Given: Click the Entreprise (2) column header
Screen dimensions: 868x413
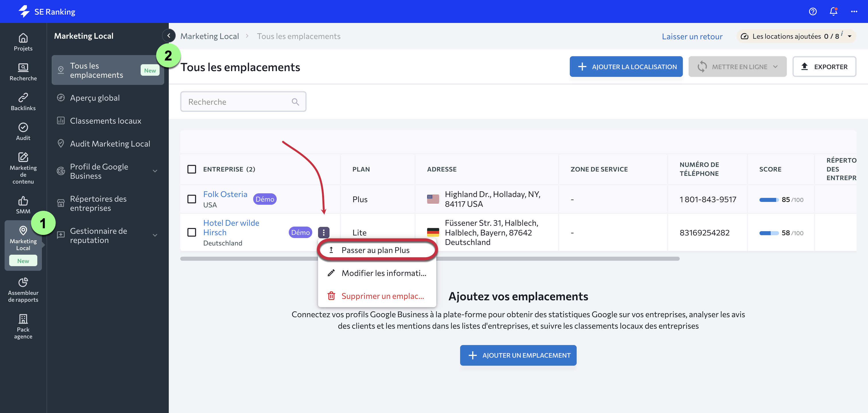Looking at the screenshot, I should (x=229, y=169).
